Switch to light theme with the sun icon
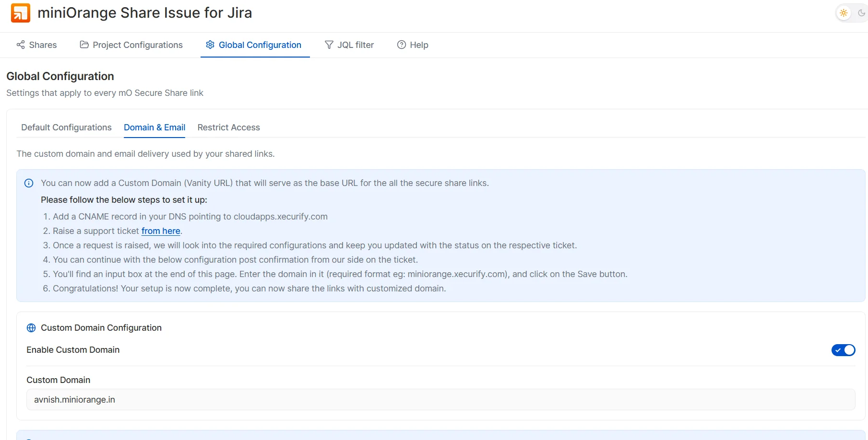The width and height of the screenshot is (868, 440). (x=844, y=13)
